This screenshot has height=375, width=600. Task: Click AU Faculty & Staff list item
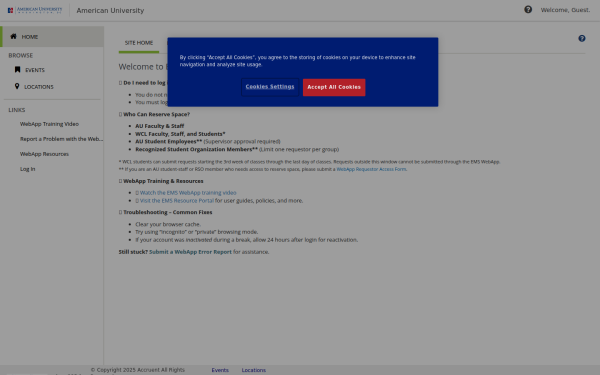coord(160,126)
